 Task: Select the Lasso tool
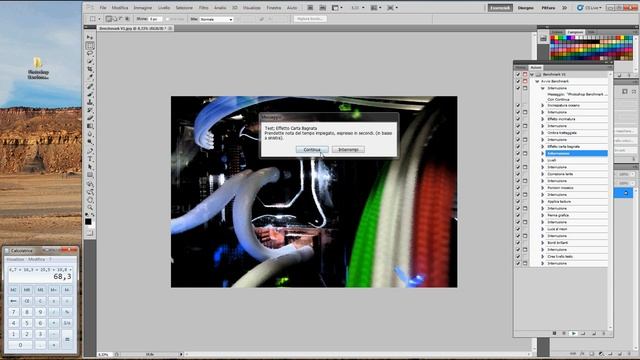90,53
